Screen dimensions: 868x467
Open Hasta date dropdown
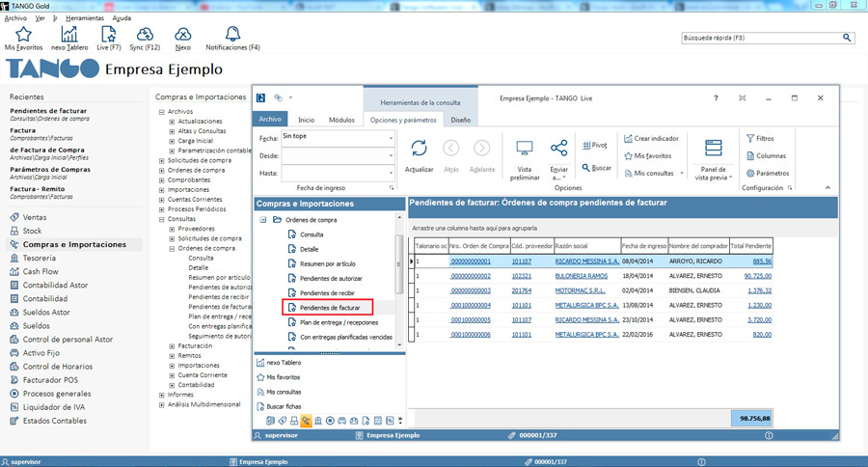click(391, 174)
